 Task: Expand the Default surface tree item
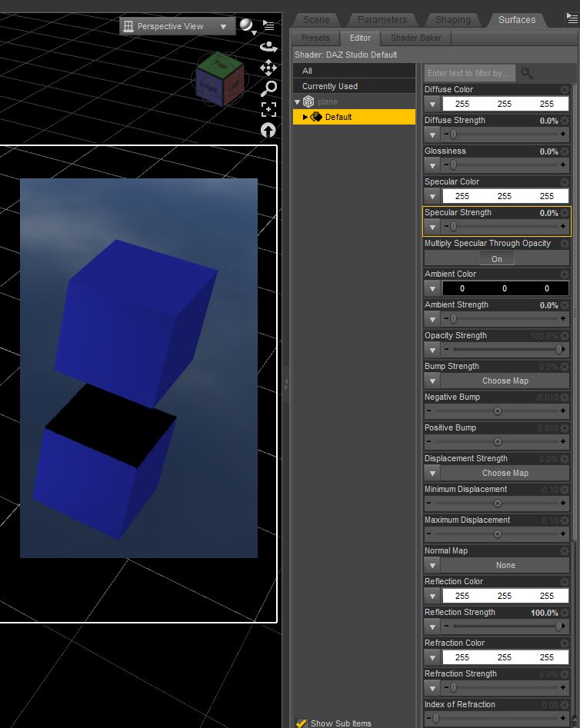[305, 118]
